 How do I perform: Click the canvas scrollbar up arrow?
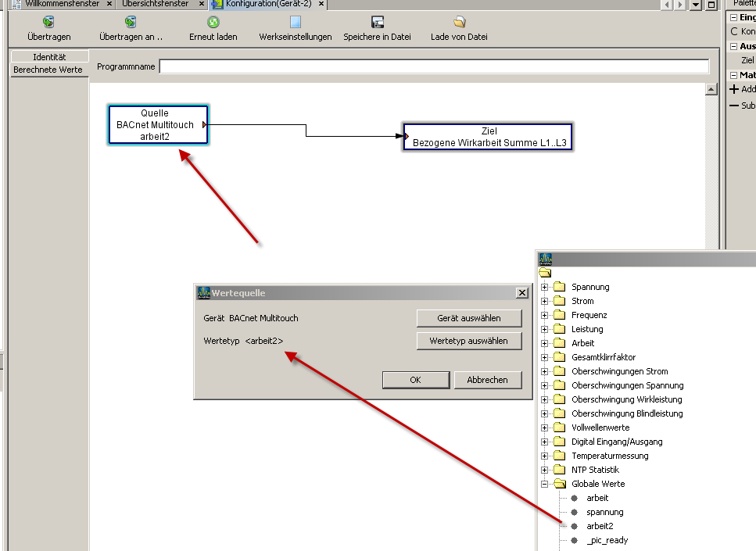tap(711, 90)
